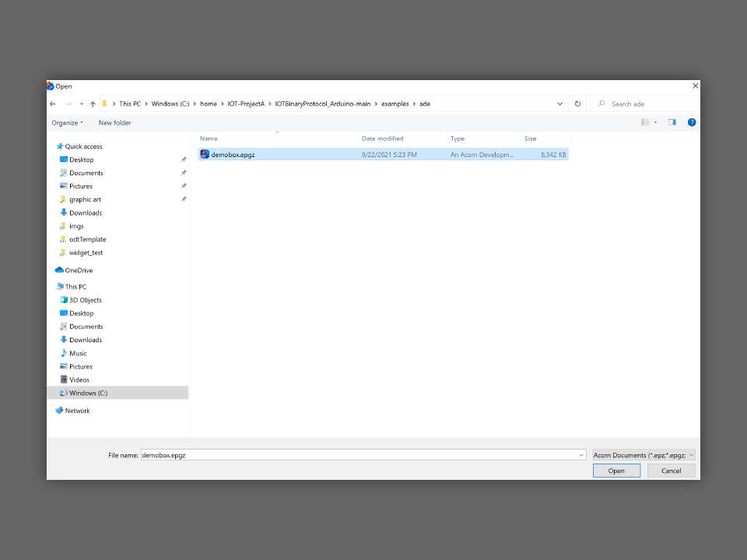Sort files by Date modified column

(383, 138)
